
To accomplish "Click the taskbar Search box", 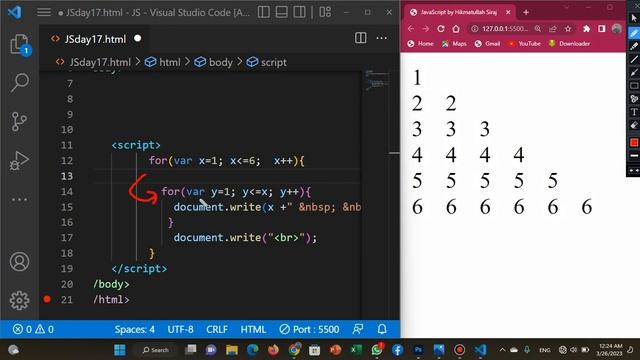I will pos(156,350).
